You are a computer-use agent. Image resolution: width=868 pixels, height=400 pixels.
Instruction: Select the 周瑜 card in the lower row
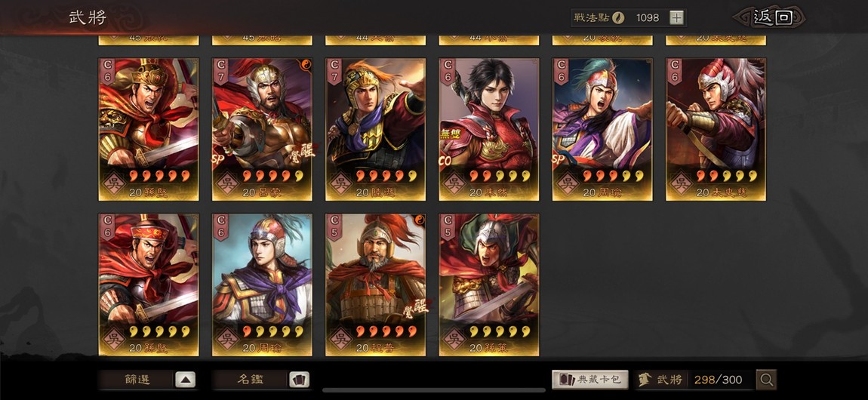click(262, 285)
